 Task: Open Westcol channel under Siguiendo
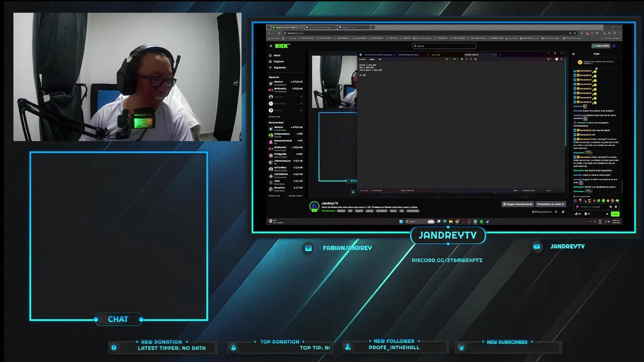pyautogui.click(x=285, y=82)
